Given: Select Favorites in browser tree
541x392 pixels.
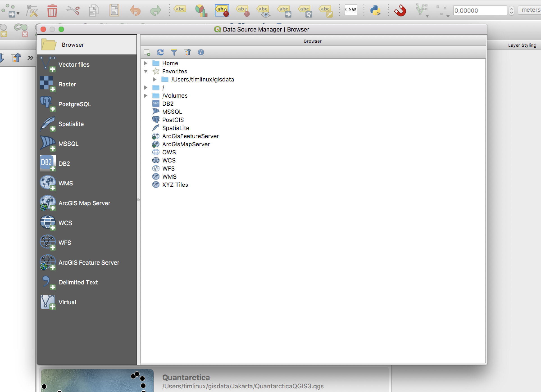Looking at the screenshot, I should [174, 71].
